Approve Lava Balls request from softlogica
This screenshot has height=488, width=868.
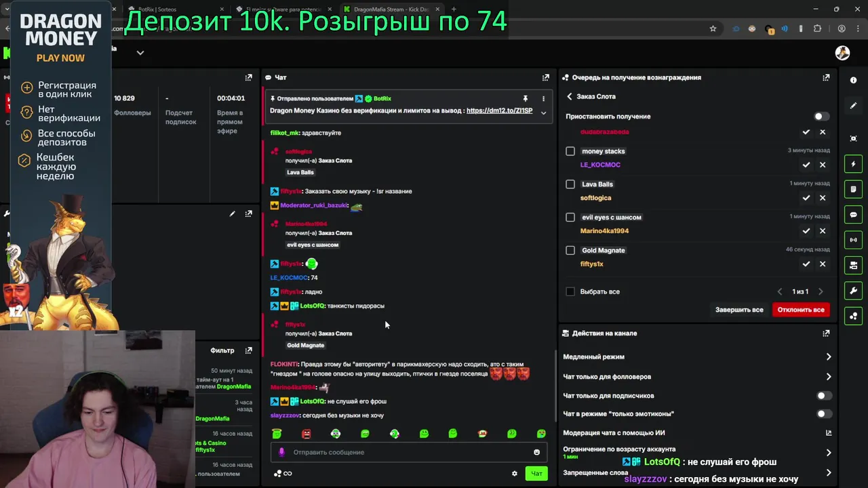(806, 198)
